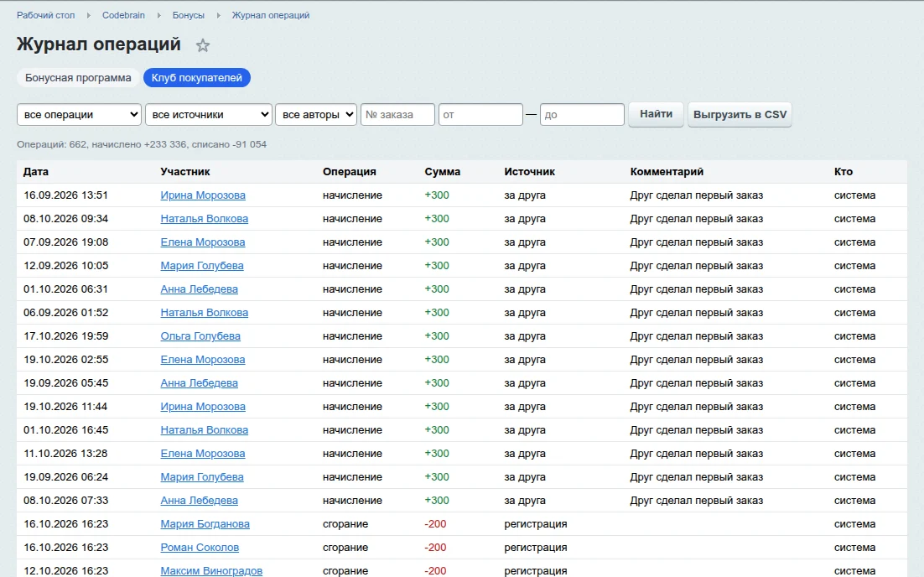Open Ольга Голубева participant link
The image size is (924, 577).
pyautogui.click(x=200, y=336)
